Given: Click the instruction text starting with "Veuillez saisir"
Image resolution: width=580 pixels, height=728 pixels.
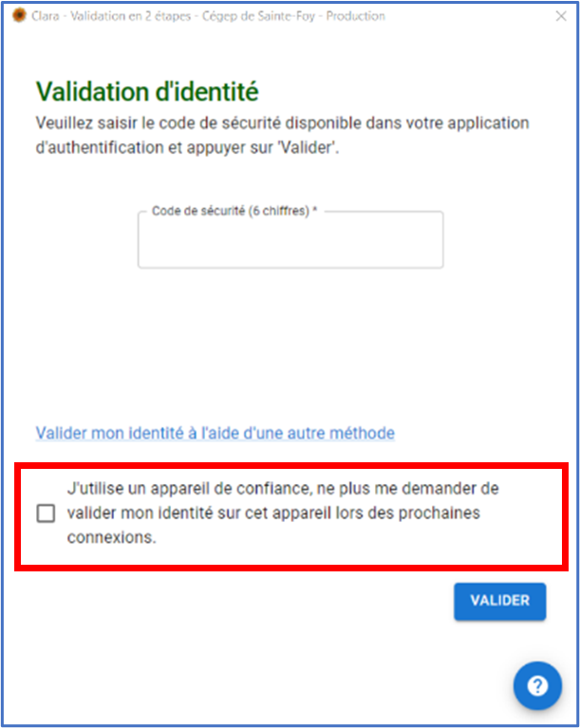Looking at the screenshot, I should pos(282,124).
